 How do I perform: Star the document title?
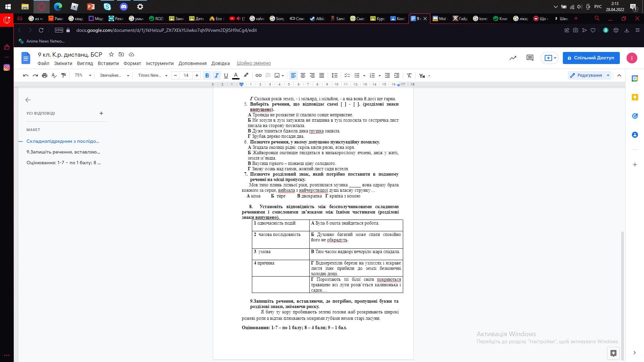click(x=111, y=54)
